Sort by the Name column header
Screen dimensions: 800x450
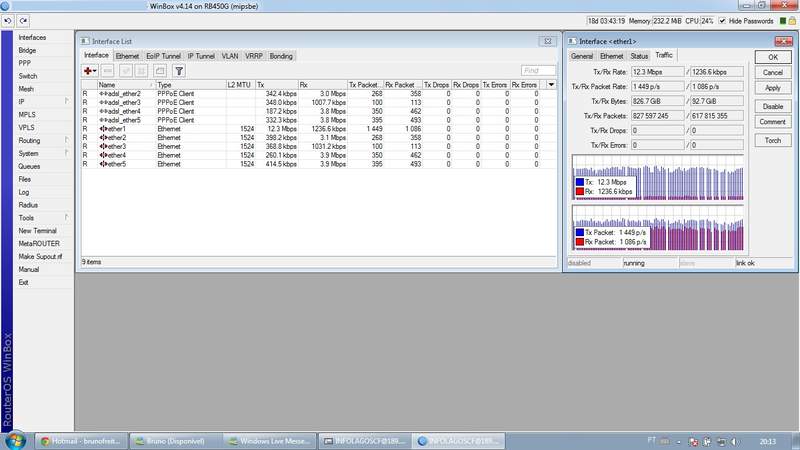[x=126, y=85]
